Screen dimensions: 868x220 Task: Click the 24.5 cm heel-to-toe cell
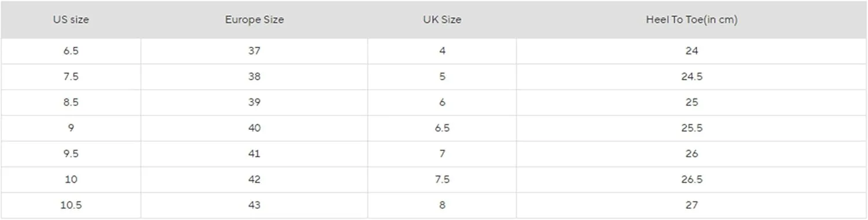point(692,76)
